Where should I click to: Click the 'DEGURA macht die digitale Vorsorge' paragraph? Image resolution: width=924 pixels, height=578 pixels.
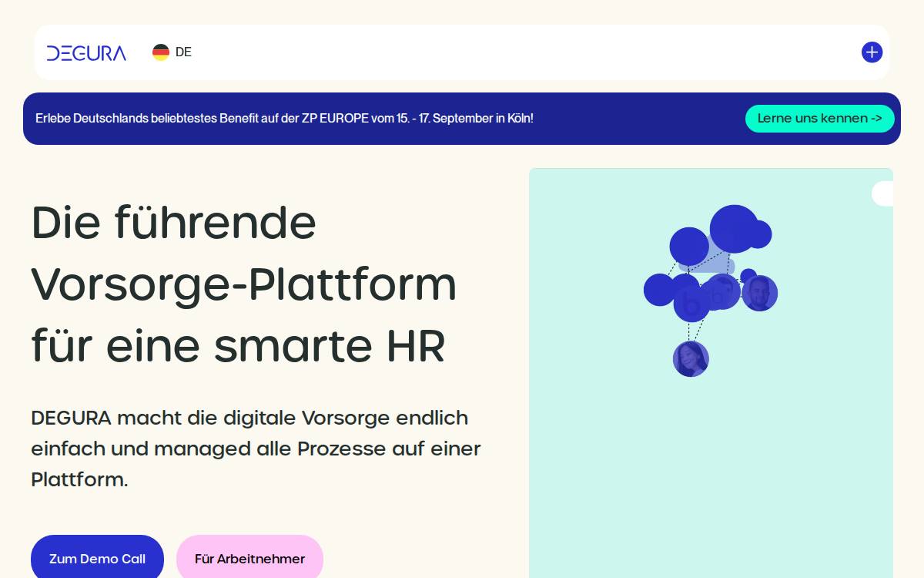(x=256, y=449)
